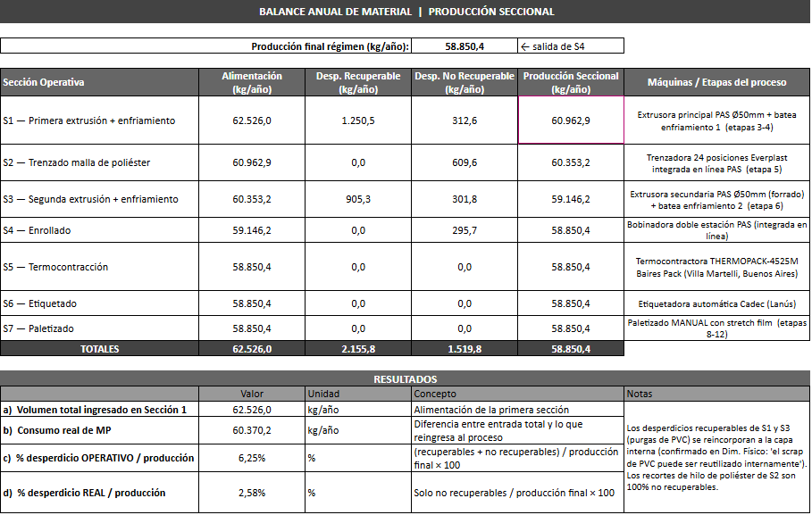Screen dimensions: 812x515
Task: Select the % desperdicio REAL value 2,58%
Action: (252, 493)
